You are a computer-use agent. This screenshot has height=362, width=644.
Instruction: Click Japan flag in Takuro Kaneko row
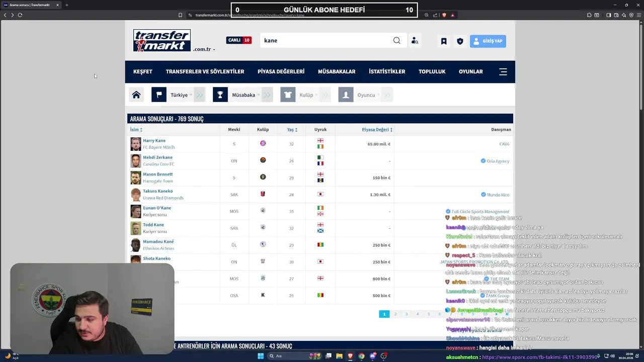click(320, 194)
